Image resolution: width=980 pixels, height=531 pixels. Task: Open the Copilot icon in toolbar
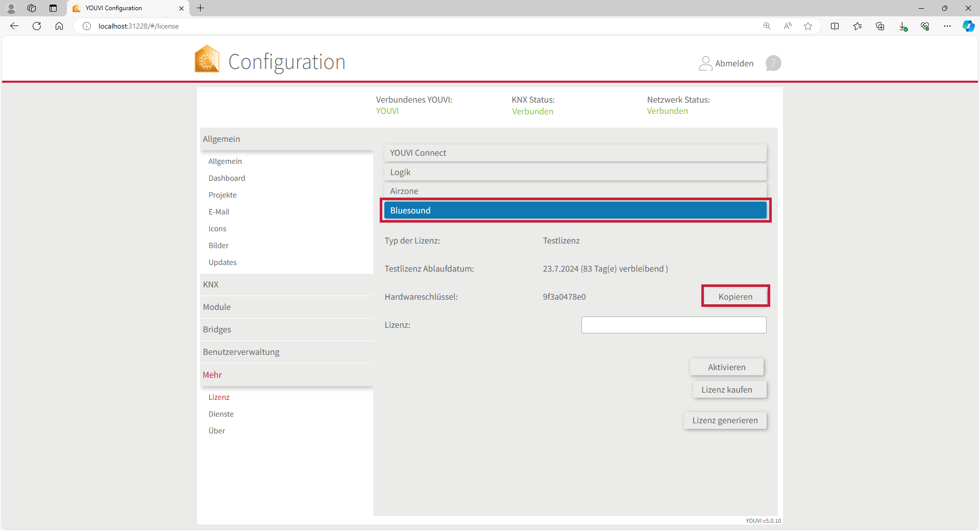point(968,26)
